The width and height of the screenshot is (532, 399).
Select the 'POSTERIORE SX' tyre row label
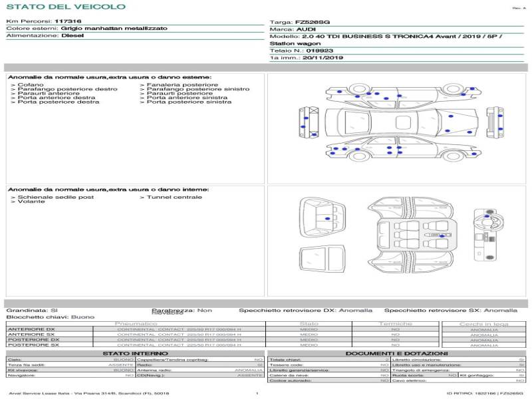tap(33, 344)
